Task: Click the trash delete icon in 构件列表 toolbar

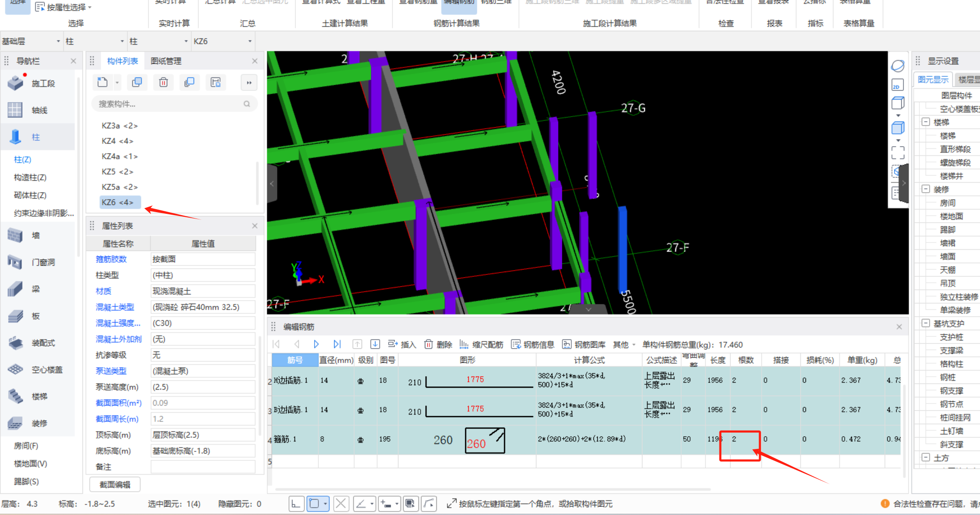Action: [163, 82]
